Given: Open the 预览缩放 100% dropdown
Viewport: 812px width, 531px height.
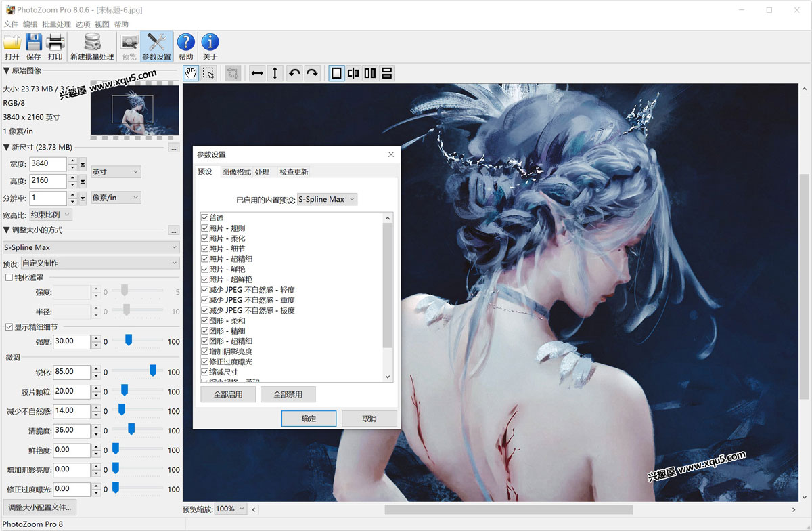Looking at the screenshot, I should pyautogui.click(x=231, y=509).
